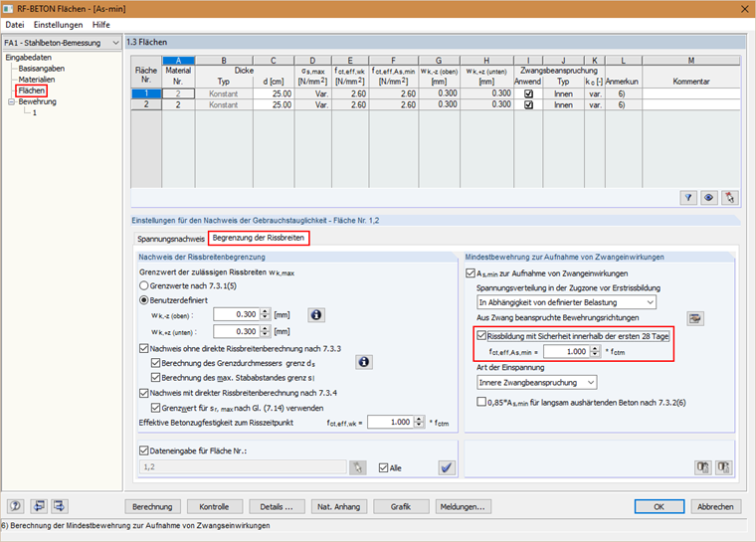Viewport: 756px width, 542px height.
Task: Click the eye view icon below the table
Action: click(x=708, y=197)
